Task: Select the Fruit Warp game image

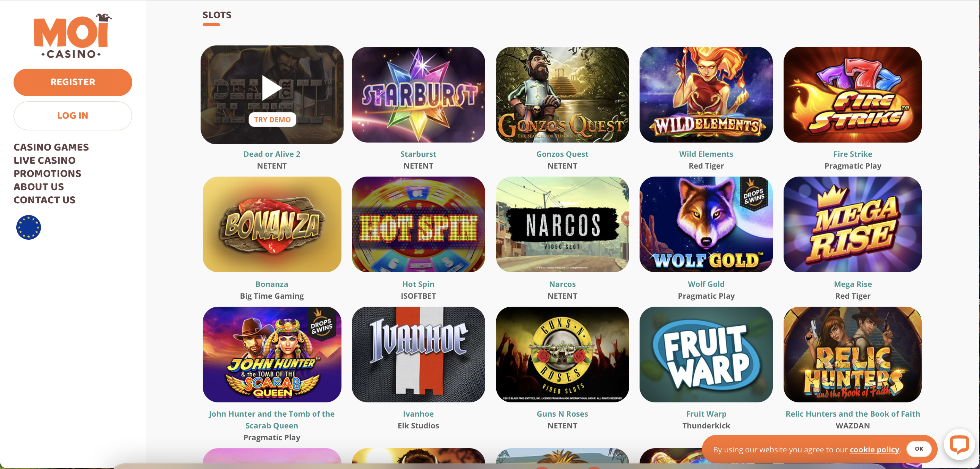Action: tap(706, 355)
